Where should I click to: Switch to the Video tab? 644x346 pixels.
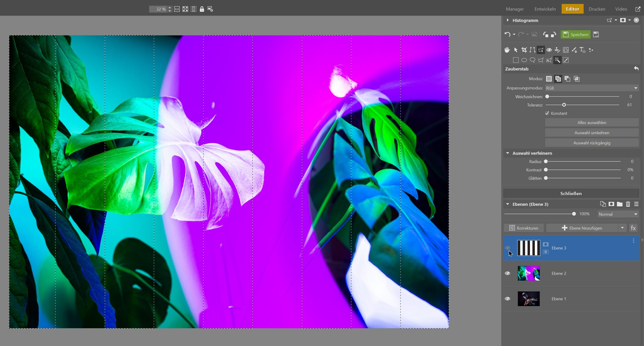tap(621, 9)
